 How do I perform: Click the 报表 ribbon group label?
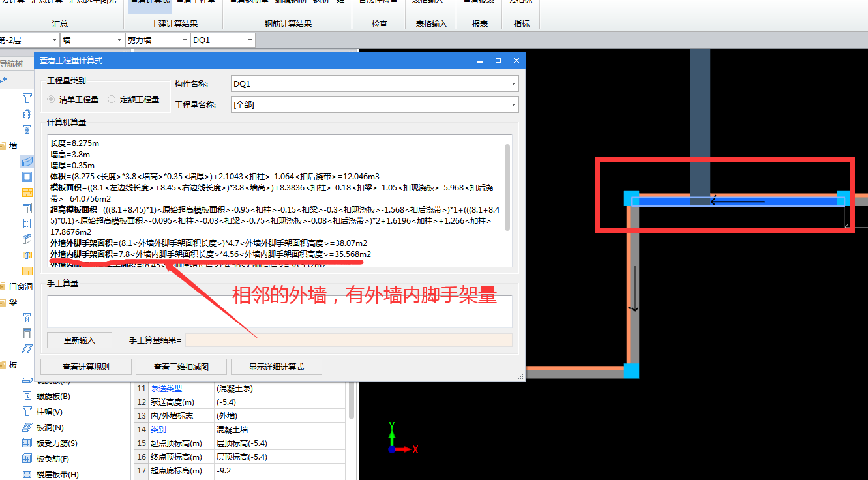480,24
